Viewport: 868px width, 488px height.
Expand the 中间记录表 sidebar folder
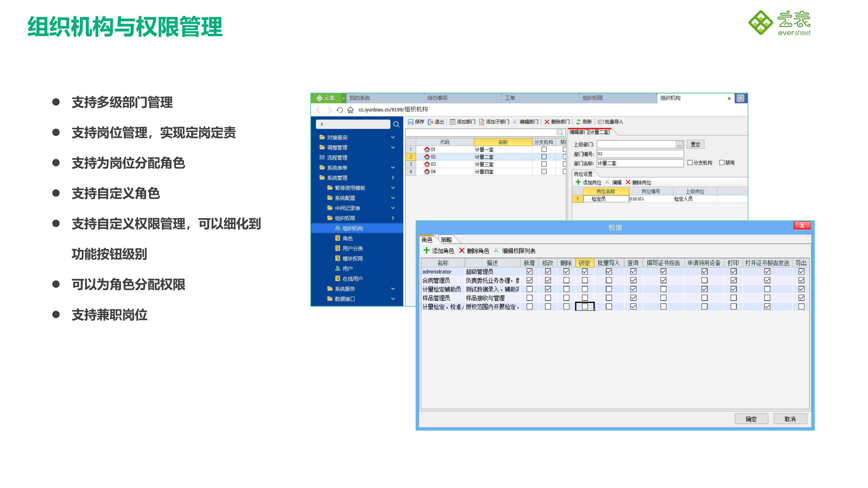[393, 208]
